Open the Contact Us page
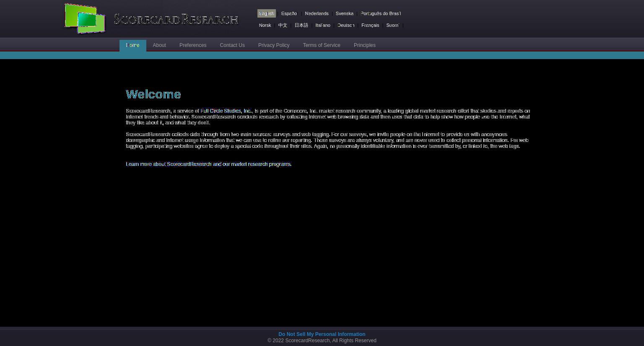Image resolution: width=644 pixels, height=346 pixels. (232, 45)
